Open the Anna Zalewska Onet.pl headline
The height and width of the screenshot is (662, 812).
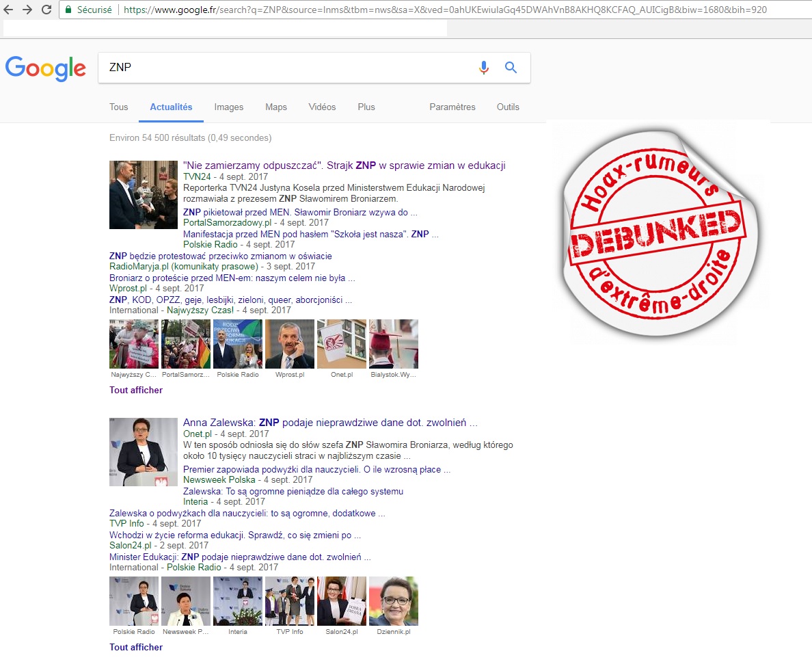pos(330,423)
